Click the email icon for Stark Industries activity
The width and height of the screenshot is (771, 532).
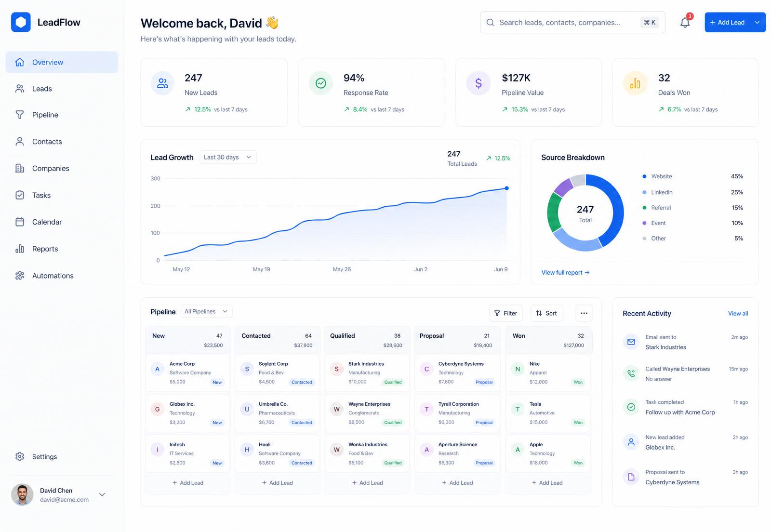(631, 342)
